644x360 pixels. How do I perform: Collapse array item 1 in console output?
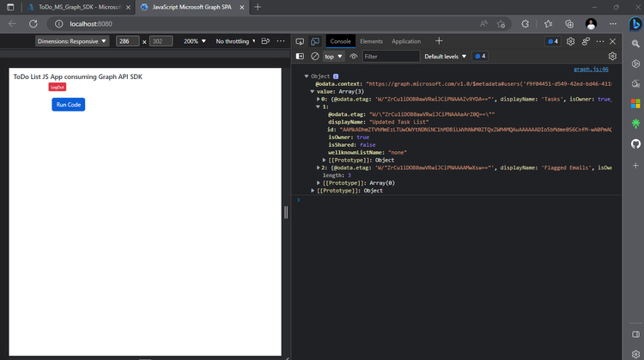point(319,107)
